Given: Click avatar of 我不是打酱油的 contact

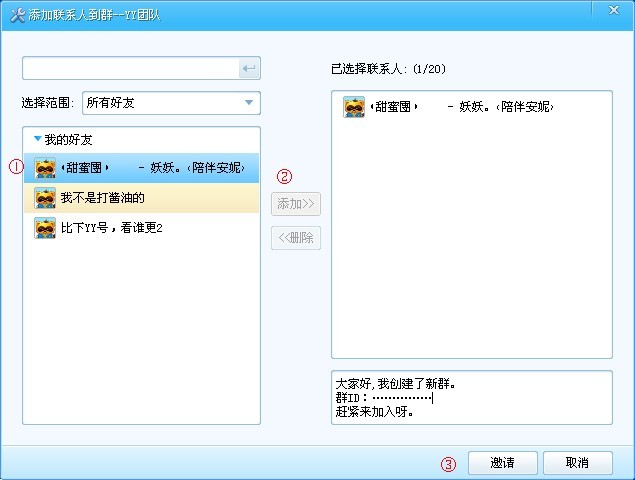Looking at the screenshot, I should [45, 198].
